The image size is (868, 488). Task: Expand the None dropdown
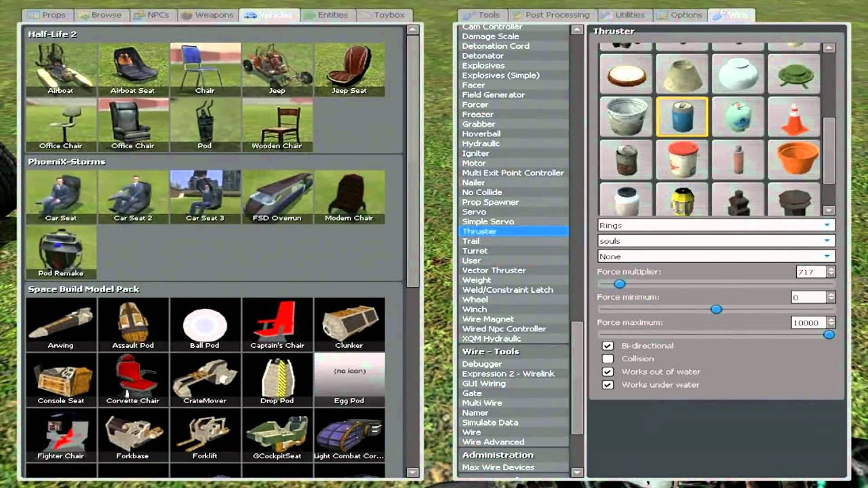point(716,256)
